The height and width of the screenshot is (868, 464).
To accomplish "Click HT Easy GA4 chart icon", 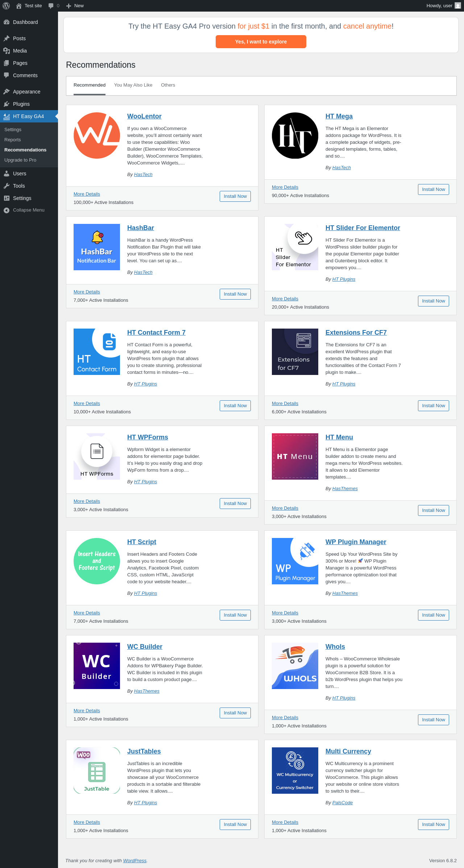I will coord(7,116).
